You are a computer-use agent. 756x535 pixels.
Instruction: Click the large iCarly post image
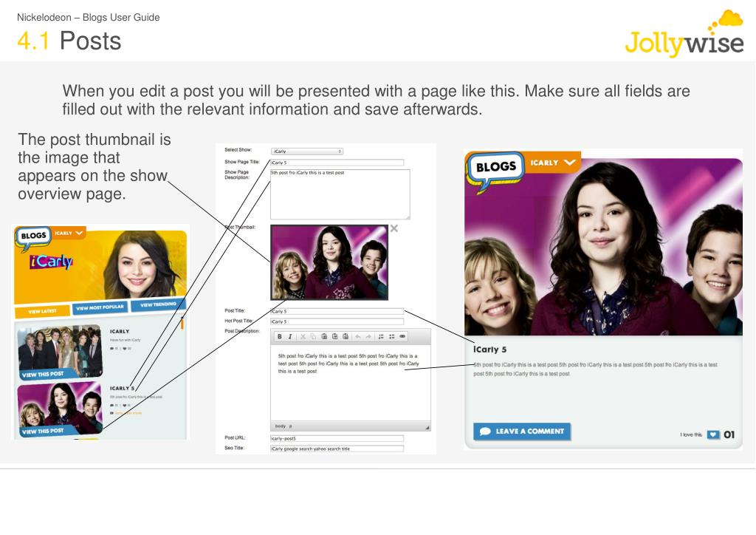603,247
